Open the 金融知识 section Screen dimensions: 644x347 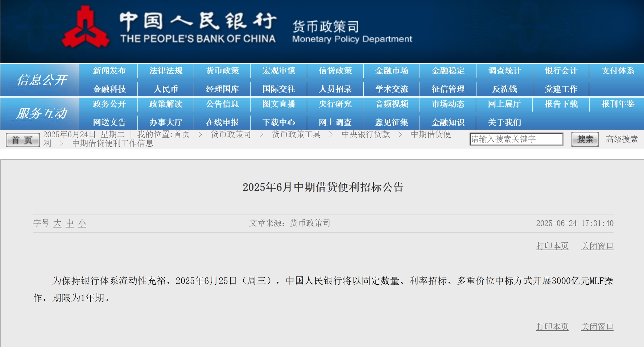(448, 122)
